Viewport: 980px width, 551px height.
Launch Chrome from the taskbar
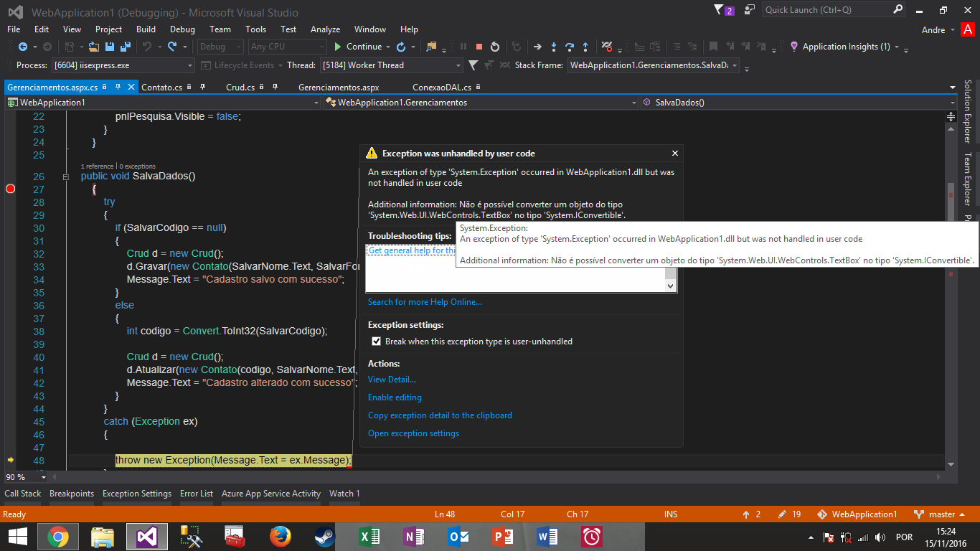(58, 537)
